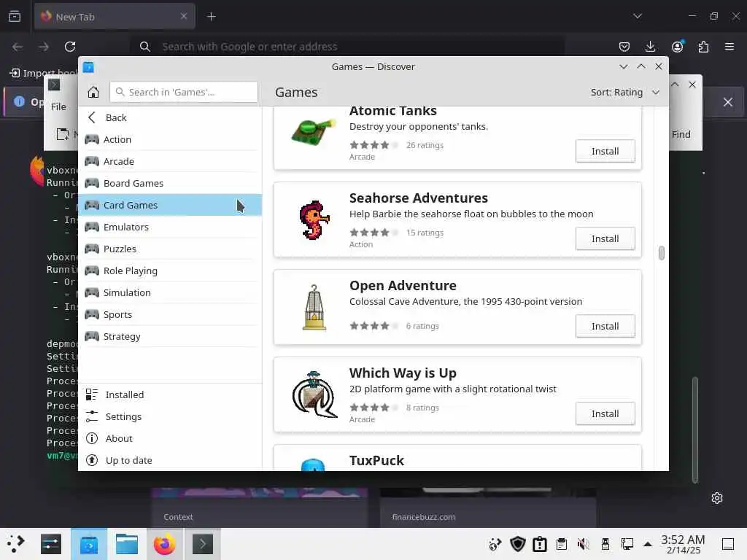Open Discover Settings page
The image size is (747, 560).
[x=170, y=416]
